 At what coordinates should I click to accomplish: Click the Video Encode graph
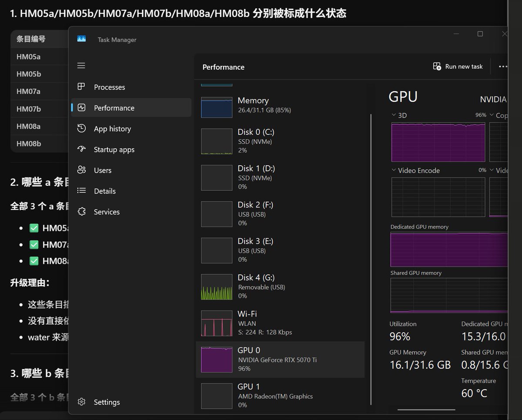point(438,197)
